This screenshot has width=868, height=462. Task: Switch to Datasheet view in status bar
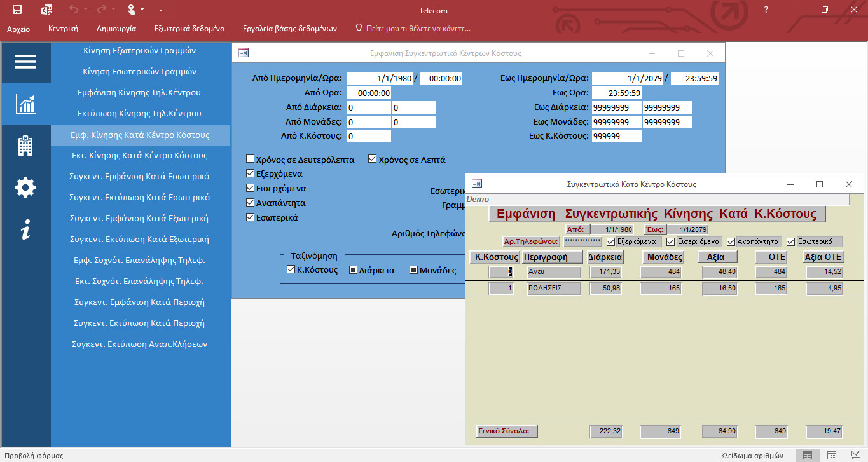pyautogui.click(x=831, y=455)
